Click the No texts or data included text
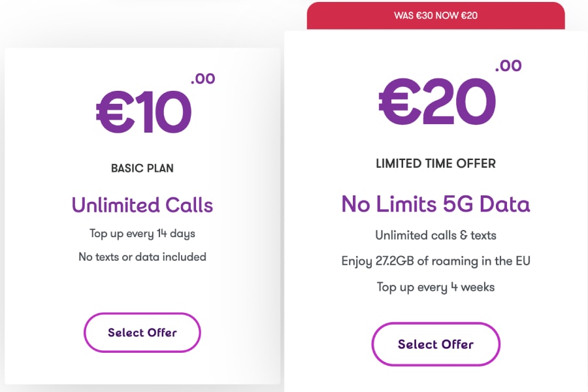This screenshot has height=392, width=588. [x=142, y=257]
